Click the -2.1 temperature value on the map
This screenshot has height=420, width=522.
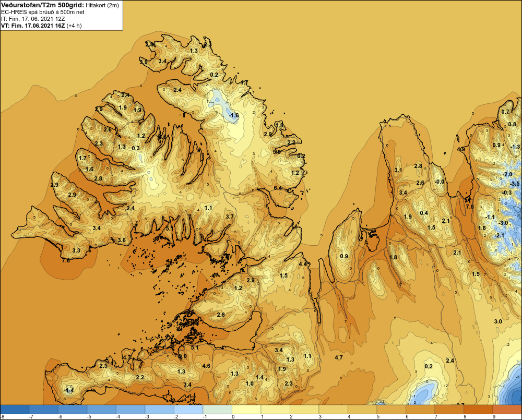point(500,235)
